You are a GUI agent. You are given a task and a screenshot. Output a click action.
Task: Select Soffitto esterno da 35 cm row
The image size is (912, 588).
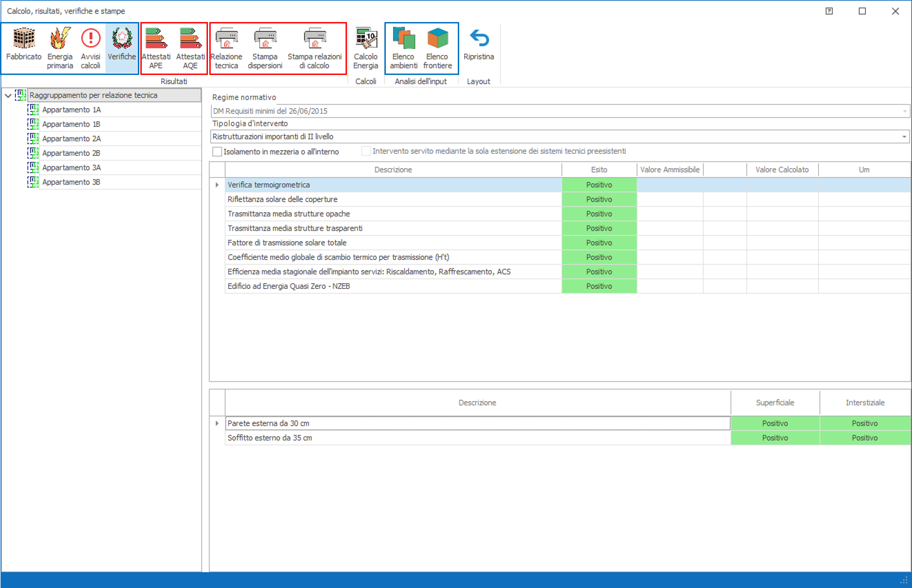click(270, 438)
